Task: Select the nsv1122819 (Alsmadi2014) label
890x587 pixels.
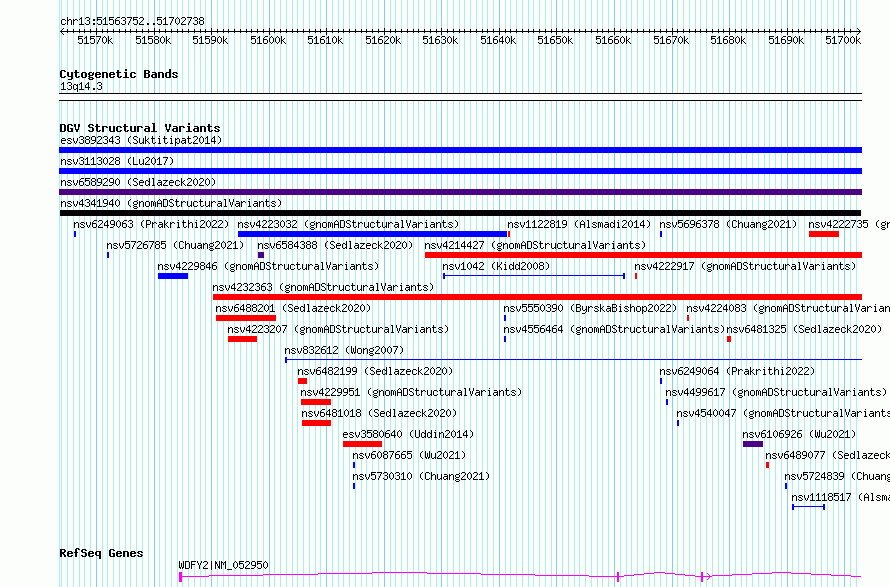Action: click(579, 224)
